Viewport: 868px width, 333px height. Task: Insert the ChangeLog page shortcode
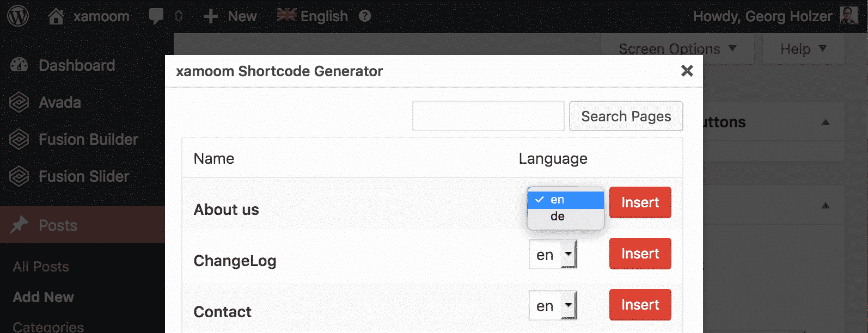[640, 254]
